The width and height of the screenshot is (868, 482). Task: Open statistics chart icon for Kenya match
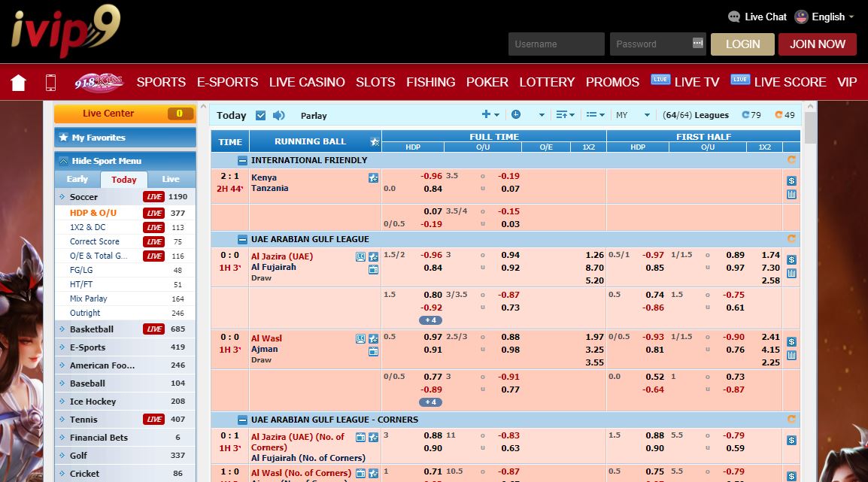coord(791,195)
